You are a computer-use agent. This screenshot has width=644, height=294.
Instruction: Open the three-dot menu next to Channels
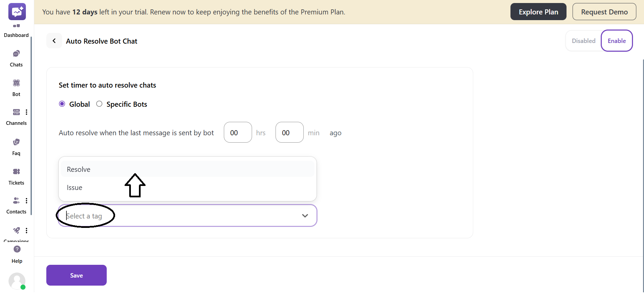[x=27, y=112]
